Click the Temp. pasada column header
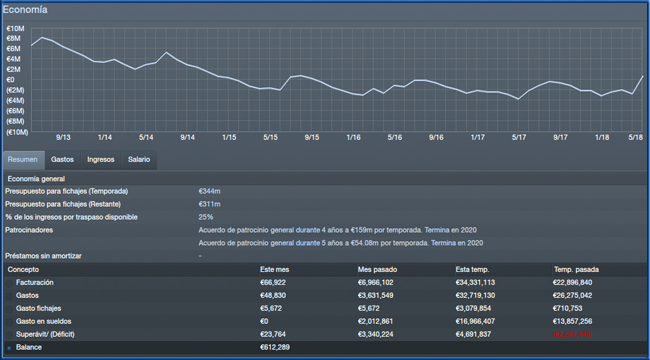This screenshot has width=650, height=360. coord(576,270)
